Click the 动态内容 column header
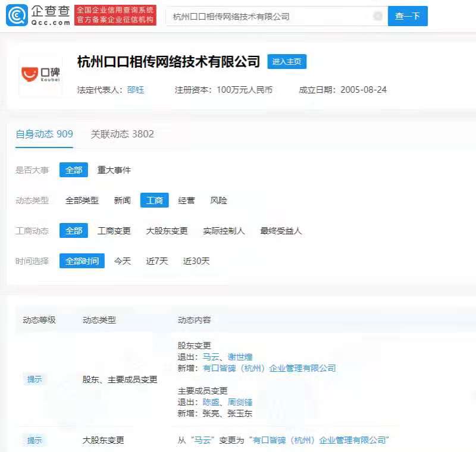This screenshot has width=476, height=452. pyautogui.click(x=195, y=320)
